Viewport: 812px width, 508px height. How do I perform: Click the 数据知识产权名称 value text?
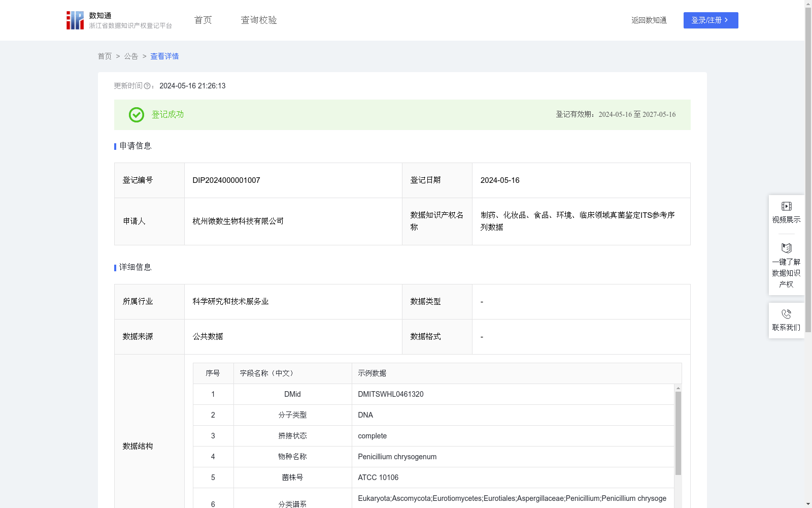click(x=578, y=221)
